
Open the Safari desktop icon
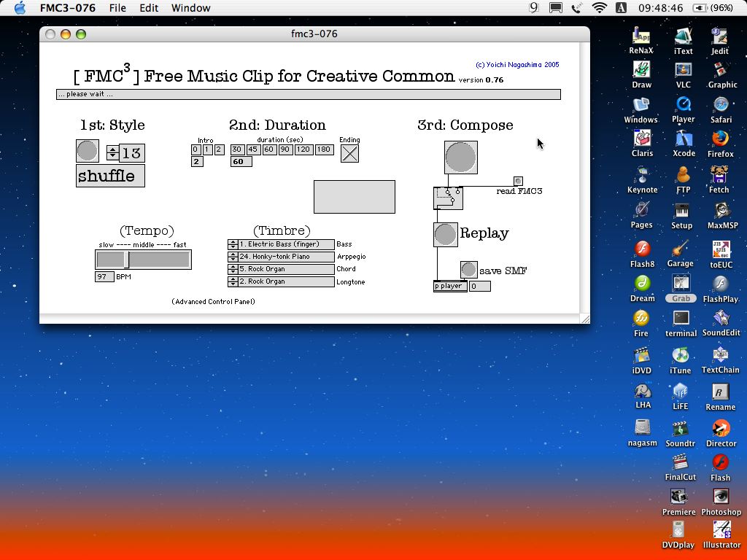pos(721,110)
